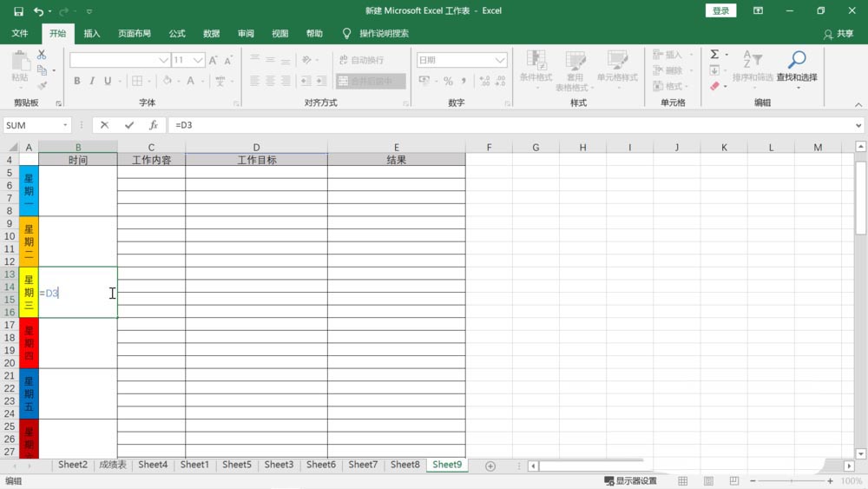Click the Delete cells 删除 button
Image resolution: width=868 pixels, height=489 pixels.
(667, 70)
